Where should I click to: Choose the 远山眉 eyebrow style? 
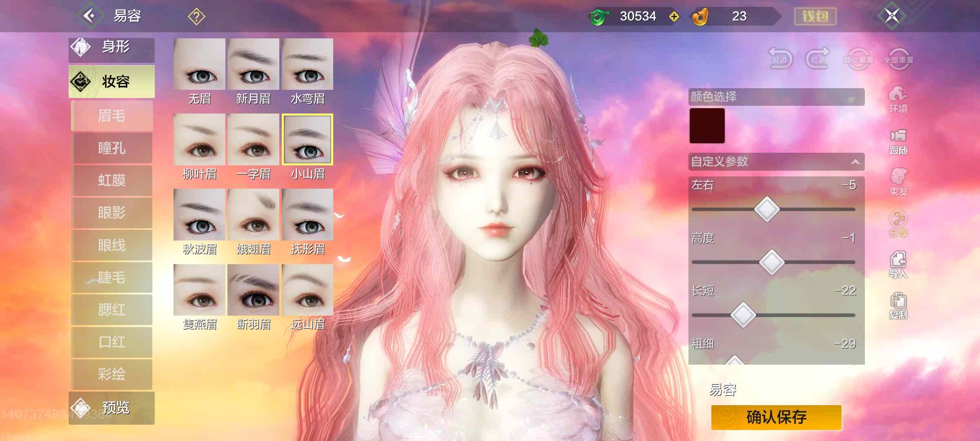point(307,290)
